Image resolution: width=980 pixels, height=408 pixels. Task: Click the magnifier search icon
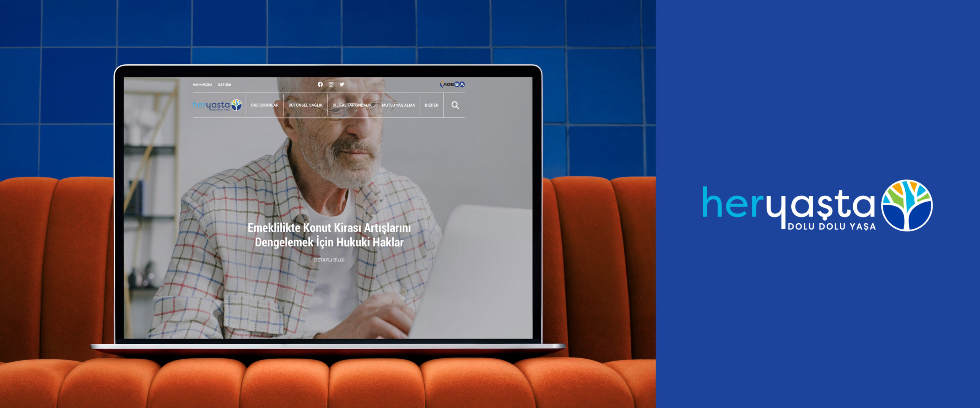(x=455, y=105)
